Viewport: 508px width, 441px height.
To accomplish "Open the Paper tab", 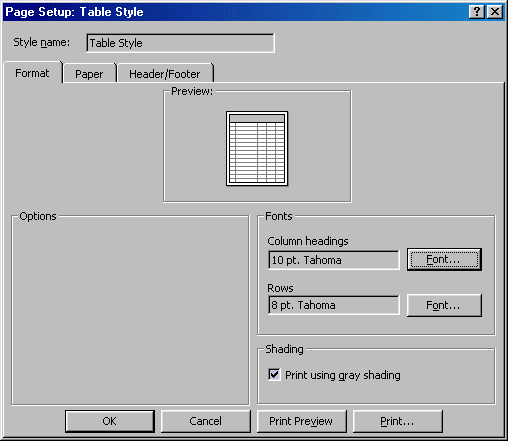I will [x=89, y=74].
